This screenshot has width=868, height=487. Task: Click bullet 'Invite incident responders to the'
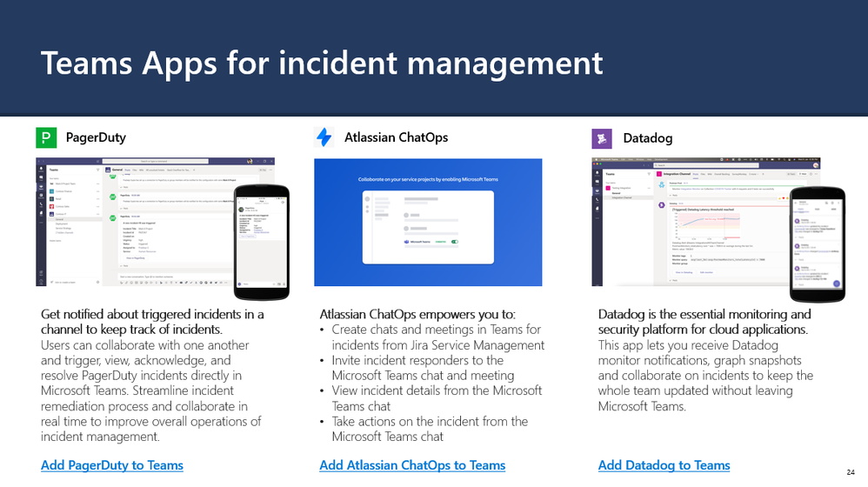(x=423, y=368)
